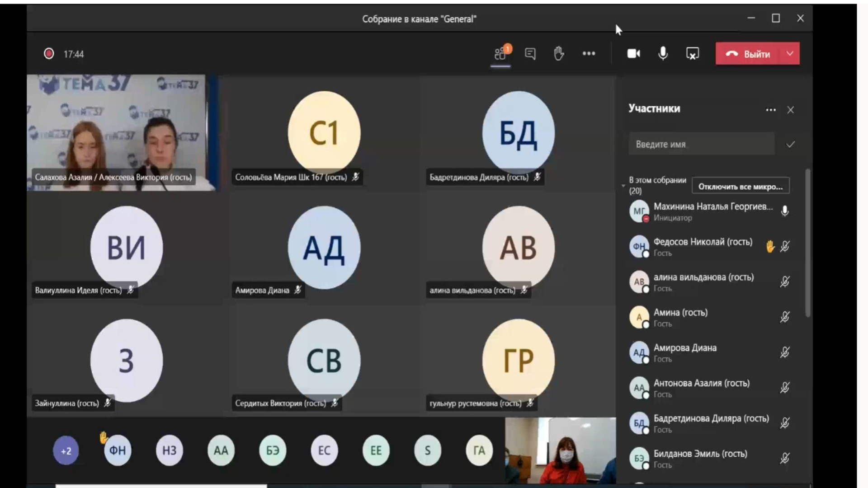Click the Выйти leave button

point(748,54)
